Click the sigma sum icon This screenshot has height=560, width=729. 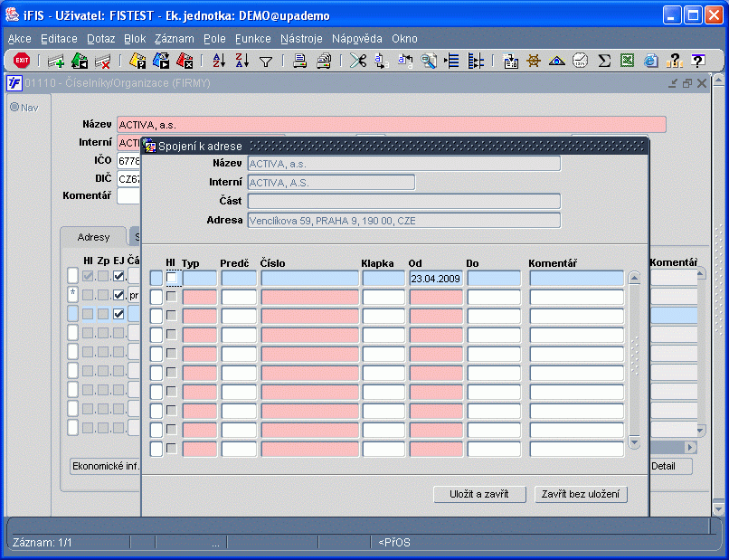click(x=604, y=61)
